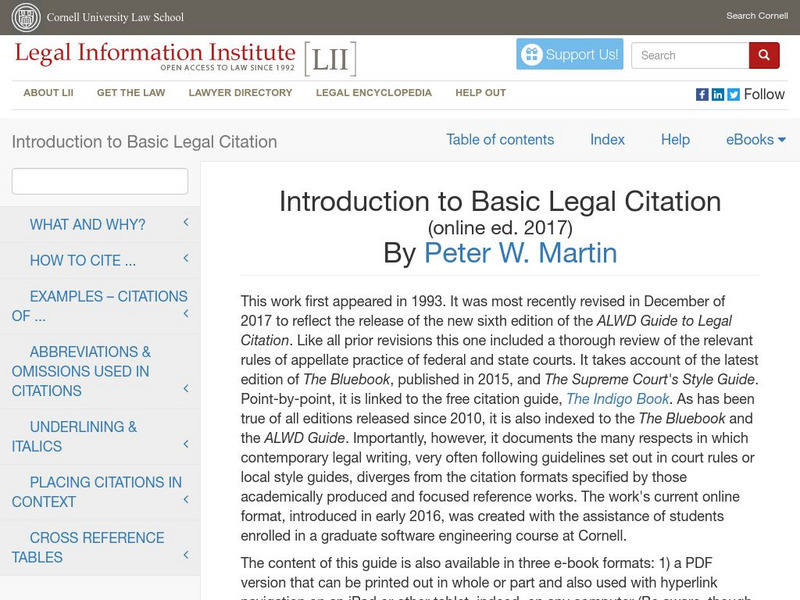Open the Index link
The height and width of the screenshot is (600, 800).
(607, 140)
